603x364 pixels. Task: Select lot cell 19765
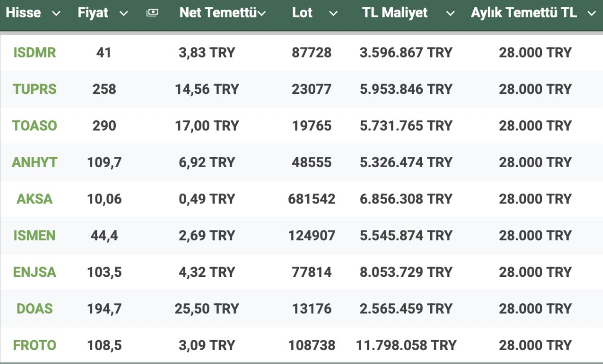click(x=312, y=125)
